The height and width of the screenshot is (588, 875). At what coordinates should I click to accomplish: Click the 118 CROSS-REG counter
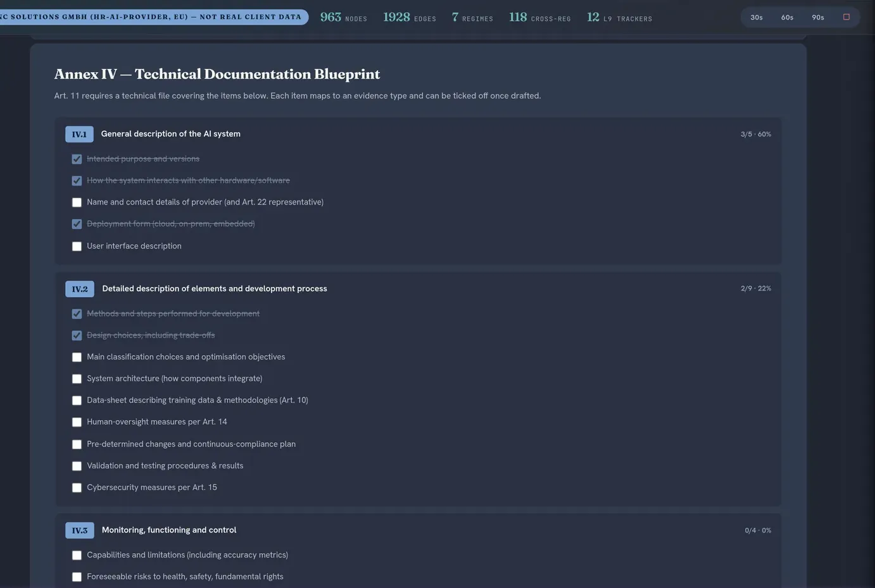coord(540,17)
